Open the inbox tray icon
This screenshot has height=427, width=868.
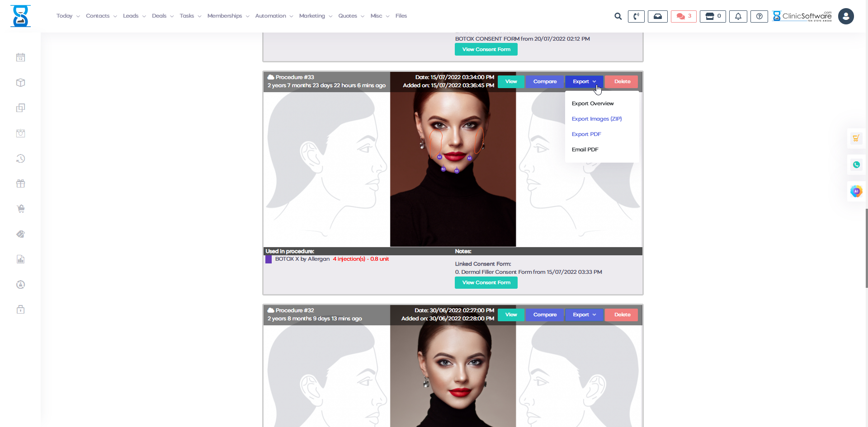click(x=658, y=16)
